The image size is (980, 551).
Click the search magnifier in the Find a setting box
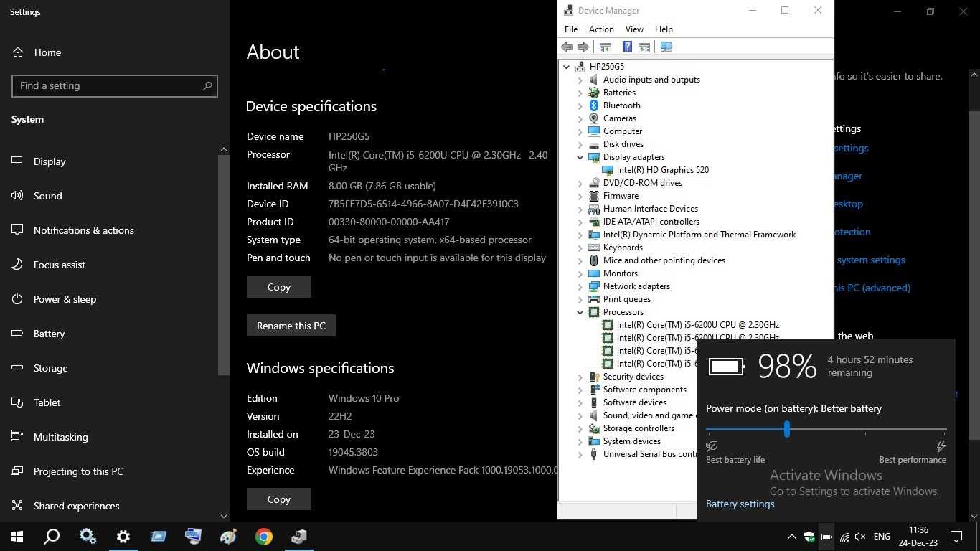[207, 85]
